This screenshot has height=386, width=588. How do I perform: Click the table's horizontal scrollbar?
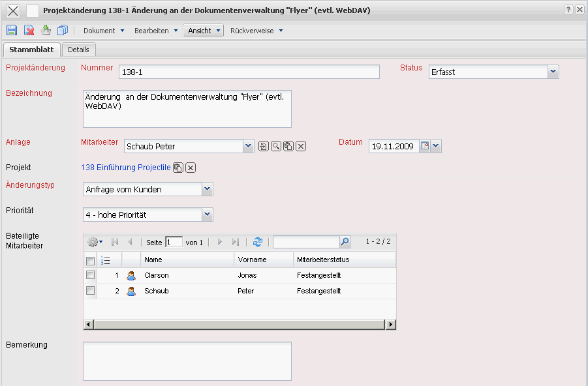tap(240, 324)
